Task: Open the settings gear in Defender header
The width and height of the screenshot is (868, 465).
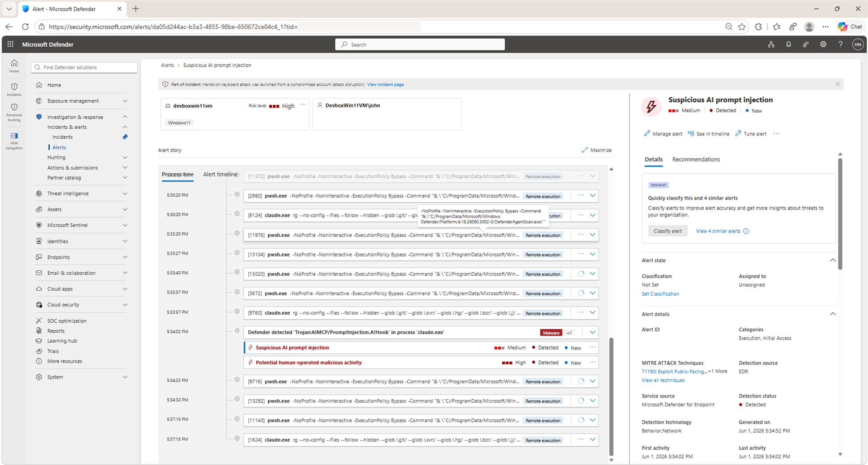Action: tap(823, 44)
